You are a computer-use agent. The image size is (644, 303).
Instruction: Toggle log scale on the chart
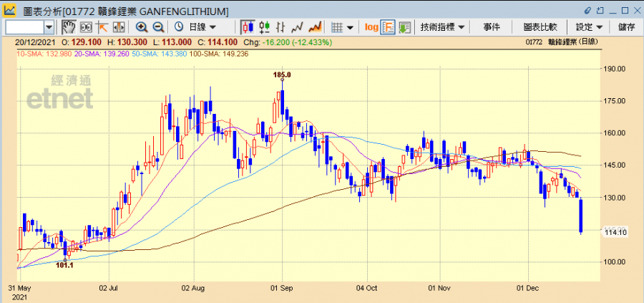371,27
